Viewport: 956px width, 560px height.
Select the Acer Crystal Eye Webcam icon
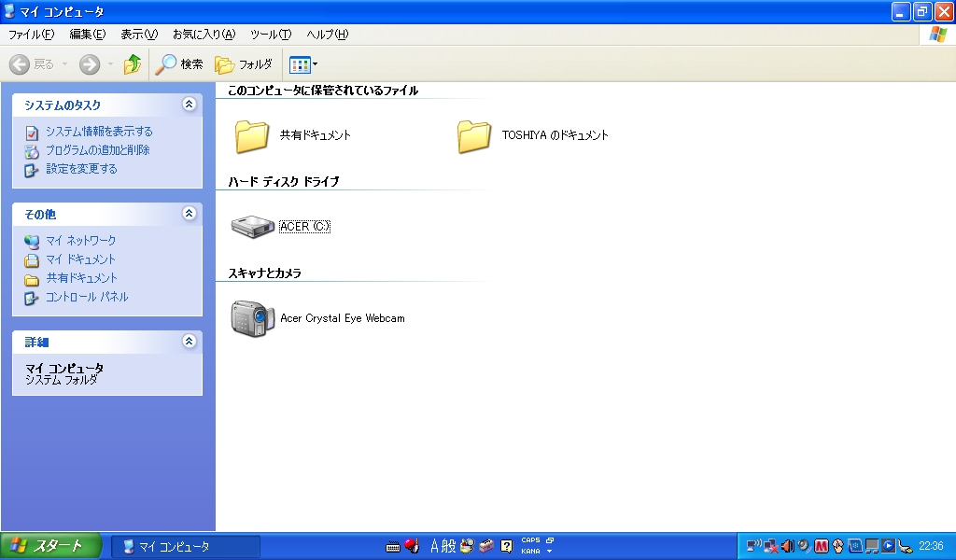(x=252, y=318)
